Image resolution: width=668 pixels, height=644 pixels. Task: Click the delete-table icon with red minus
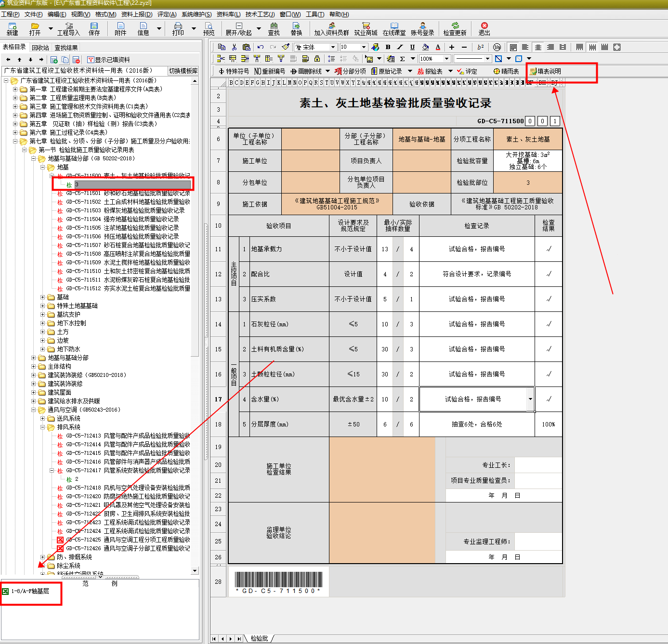pos(76,60)
